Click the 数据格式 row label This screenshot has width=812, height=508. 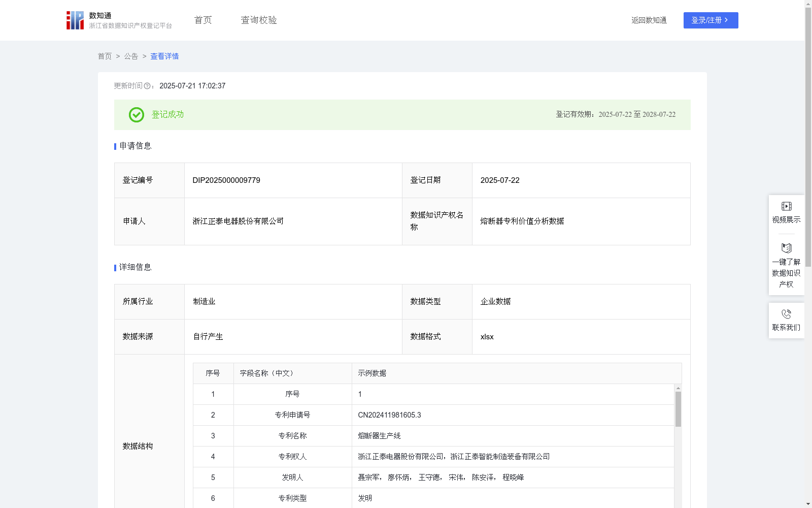[x=425, y=337]
